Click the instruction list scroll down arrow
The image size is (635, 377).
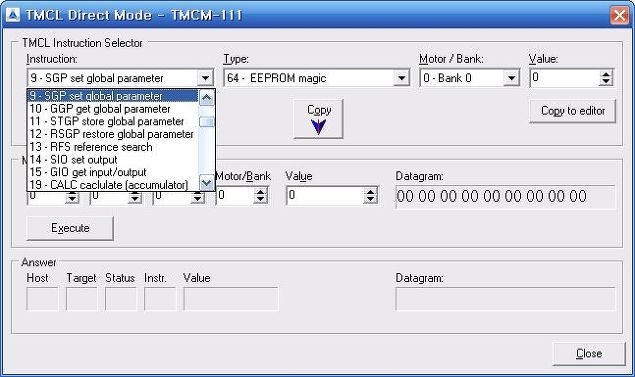point(207,183)
